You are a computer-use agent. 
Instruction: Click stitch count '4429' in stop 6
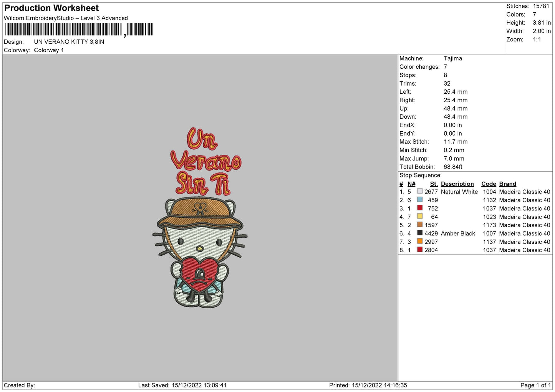431,233
